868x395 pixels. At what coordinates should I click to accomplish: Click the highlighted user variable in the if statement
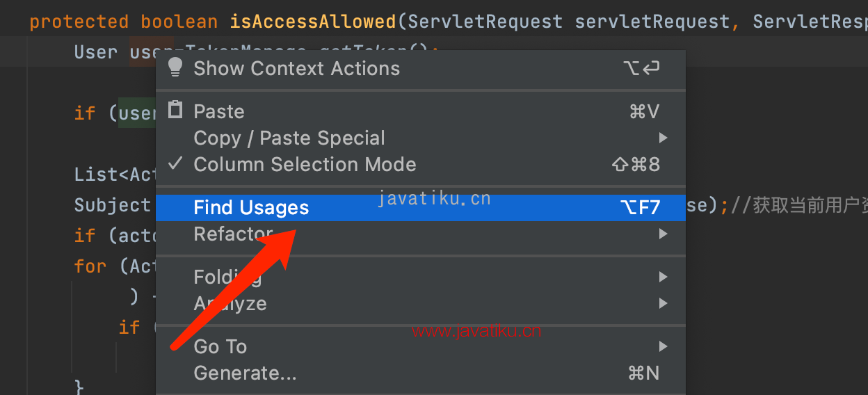click(137, 113)
